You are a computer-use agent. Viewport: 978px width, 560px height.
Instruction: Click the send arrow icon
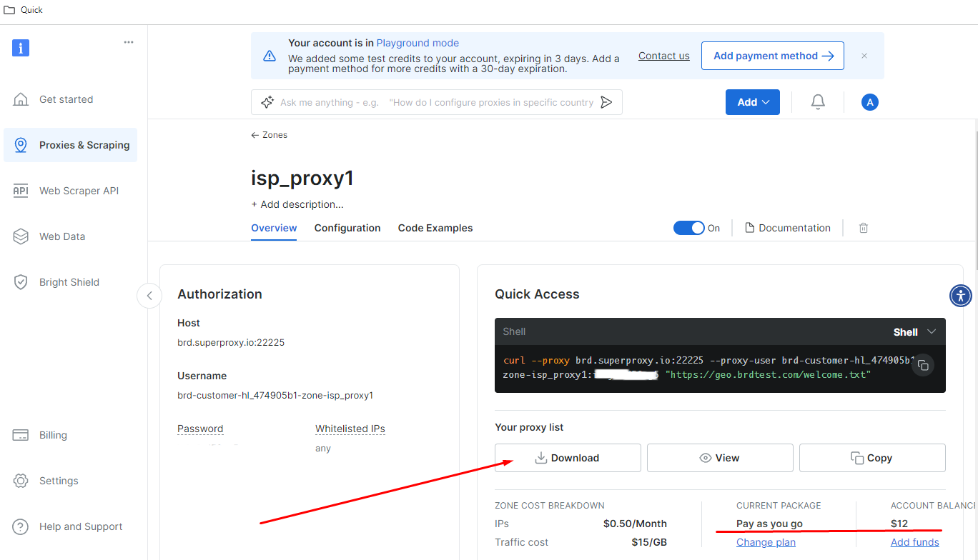click(x=606, y=102)
